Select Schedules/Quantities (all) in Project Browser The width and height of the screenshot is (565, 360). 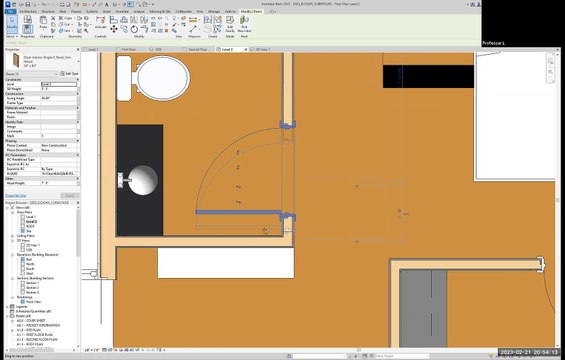coord(34,311)
